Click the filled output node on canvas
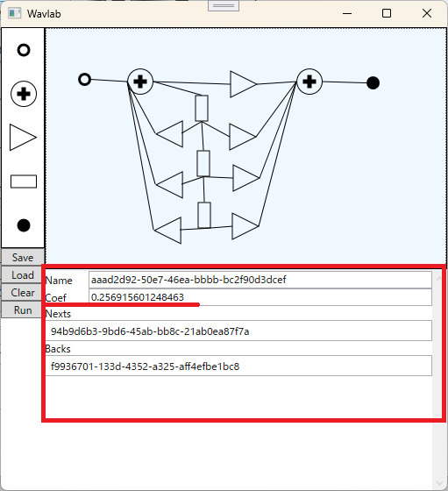 (373, 83)
